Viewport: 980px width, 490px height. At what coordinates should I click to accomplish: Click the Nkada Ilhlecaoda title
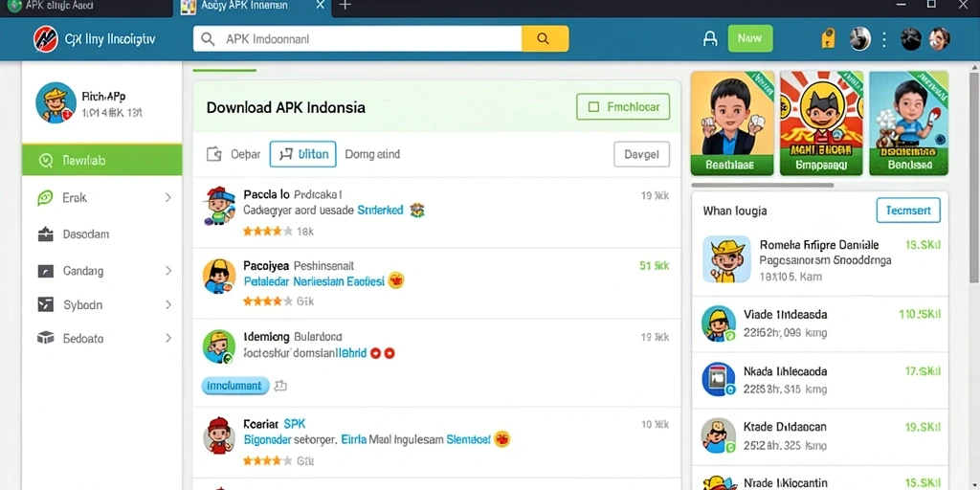[x=786, y=371]
